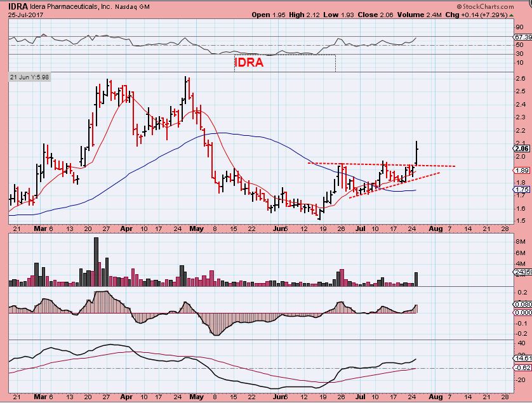Click the 8M volume axis label
The image size is (532, 403).
tap(521, 242)
